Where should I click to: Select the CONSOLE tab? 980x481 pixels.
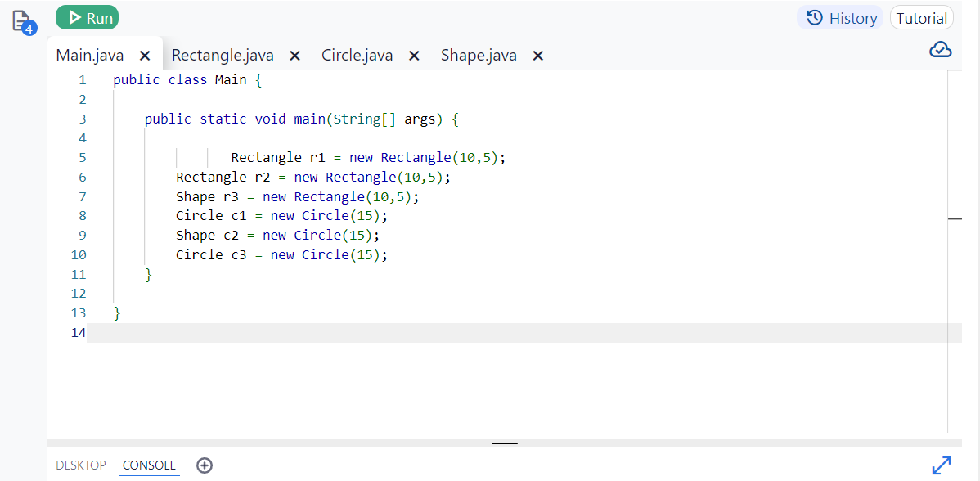[x=149, y=465]
